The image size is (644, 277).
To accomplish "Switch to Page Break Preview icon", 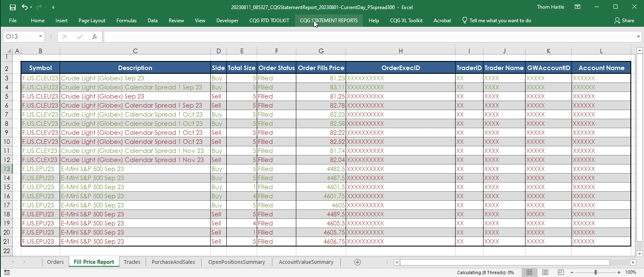I will 560,272.
